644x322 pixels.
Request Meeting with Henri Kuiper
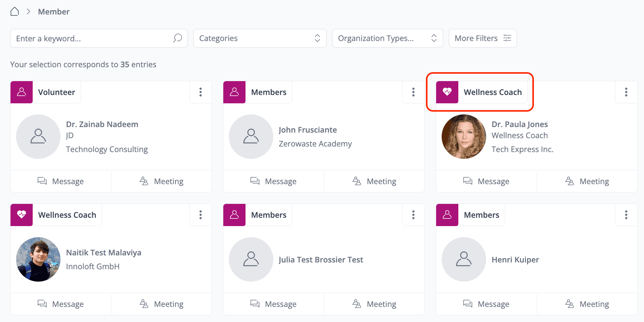[587, 304]
